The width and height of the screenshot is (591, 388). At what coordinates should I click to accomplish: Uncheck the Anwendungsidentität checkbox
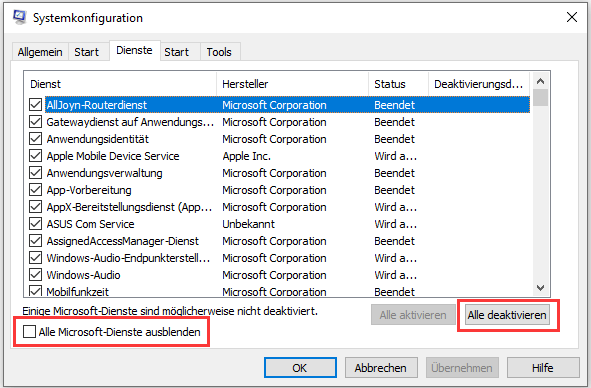[x=35, y=138]
